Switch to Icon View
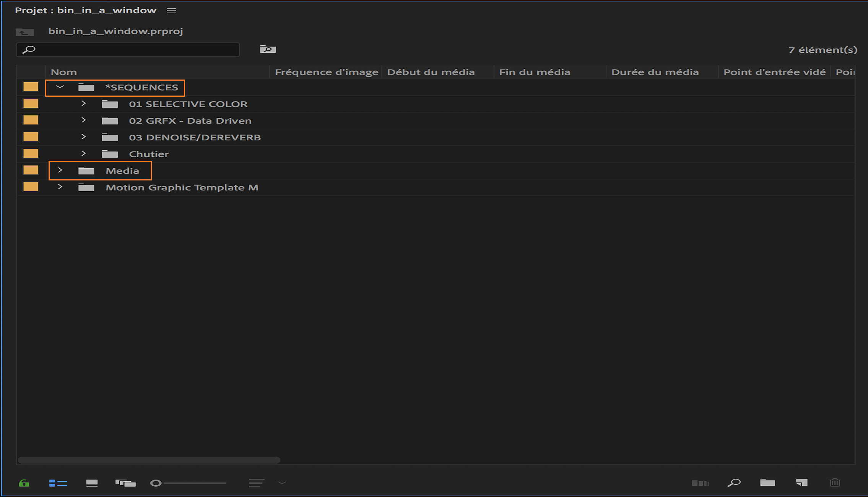This screenshot has width=868, height=497. [92, 483]
